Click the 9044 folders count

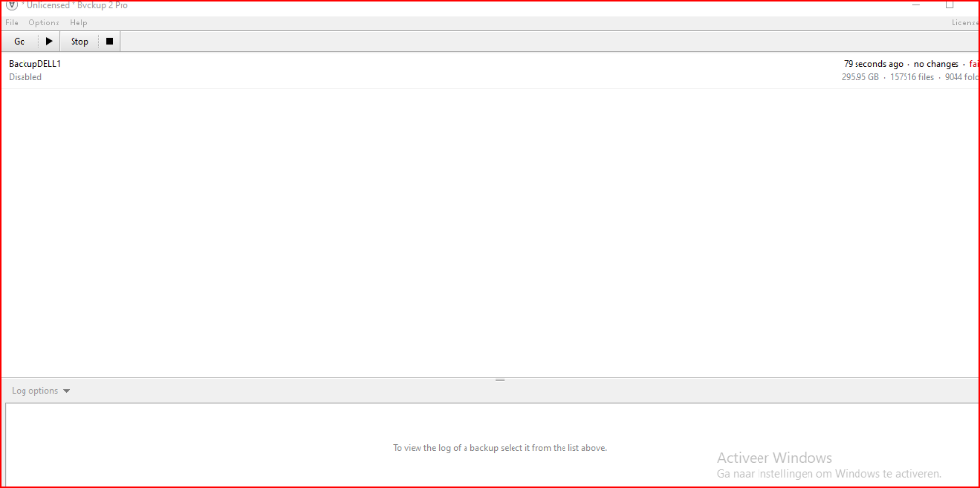point(961,77)
